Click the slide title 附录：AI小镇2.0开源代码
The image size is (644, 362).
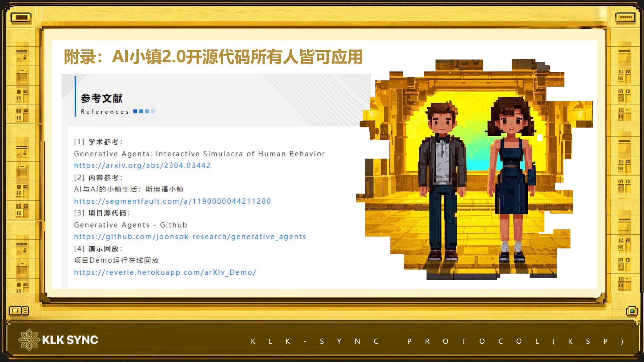[213, 57]
